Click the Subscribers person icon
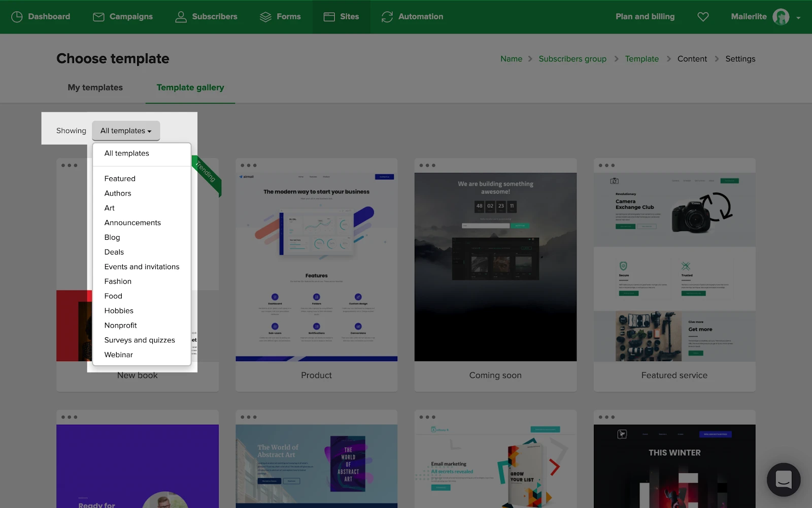The width and height of the screenshot is (812, 508). [x=181, y=17]
